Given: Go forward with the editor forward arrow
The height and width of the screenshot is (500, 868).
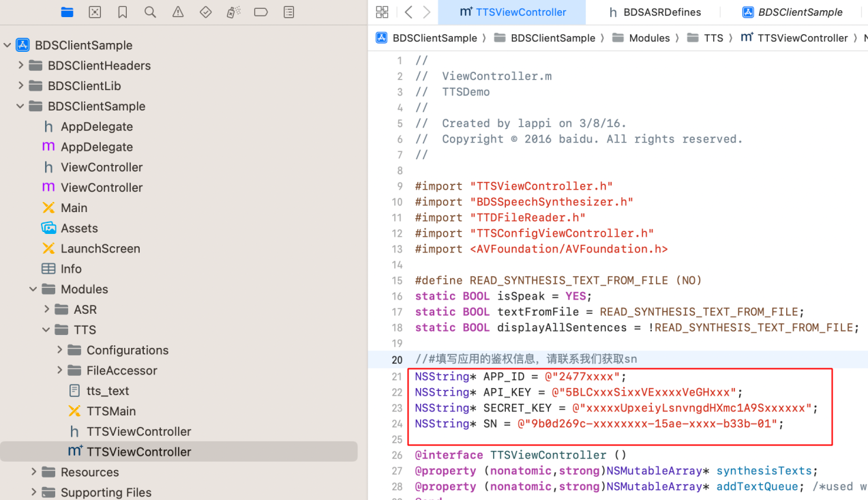Looking at the screenshot, I should [x=427, y=12].
